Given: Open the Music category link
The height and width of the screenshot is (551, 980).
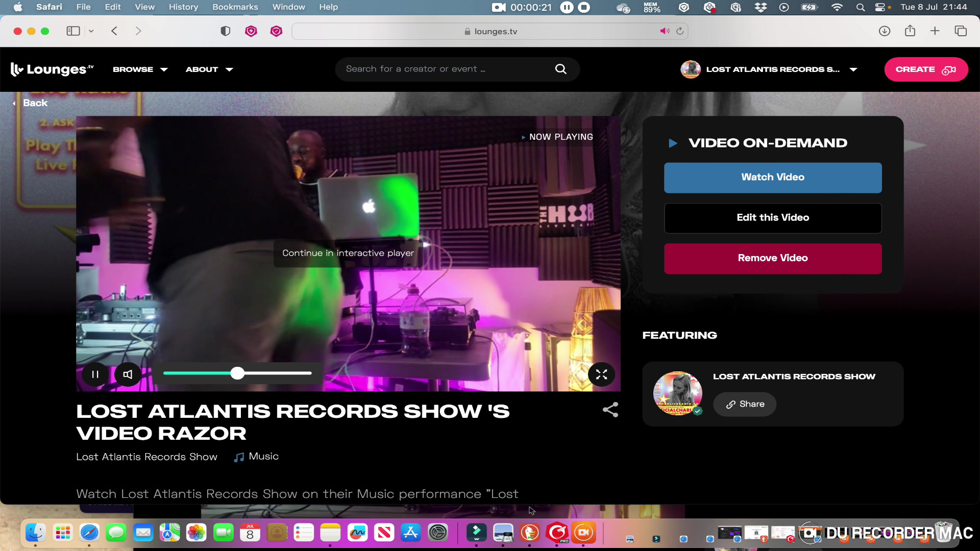Looking at the screenshot, I should pos(256,457).
